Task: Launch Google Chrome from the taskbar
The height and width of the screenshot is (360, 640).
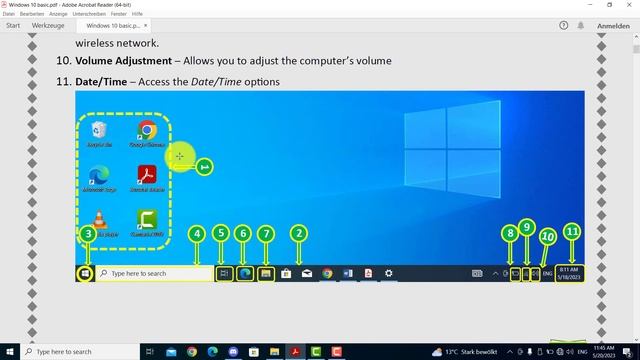Action: click(192, 351)
